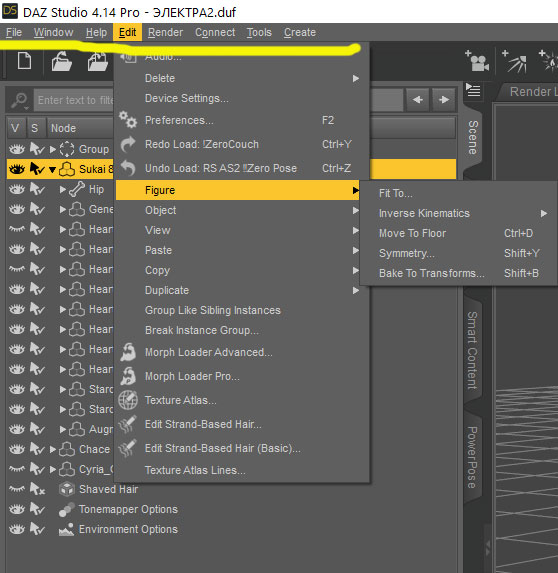Click the Tonemapper Options node icon
558x573 pixels.
(67, 509)
